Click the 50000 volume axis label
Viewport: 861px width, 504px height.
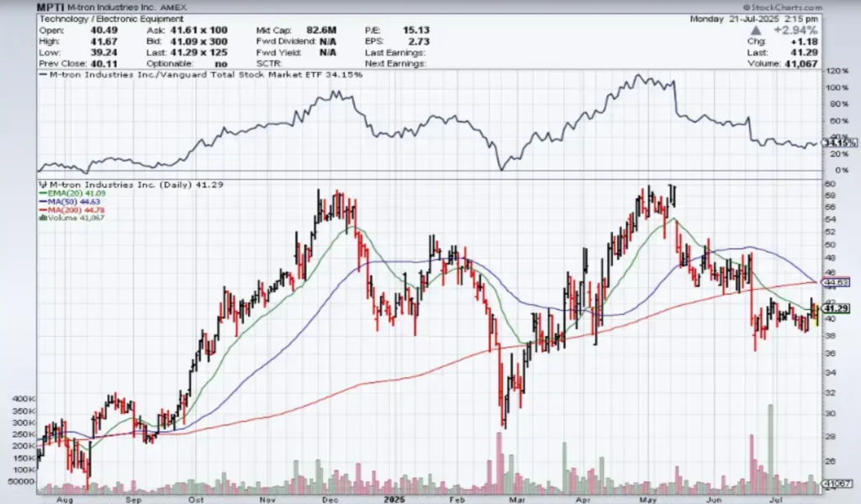[x=21, y=481]
